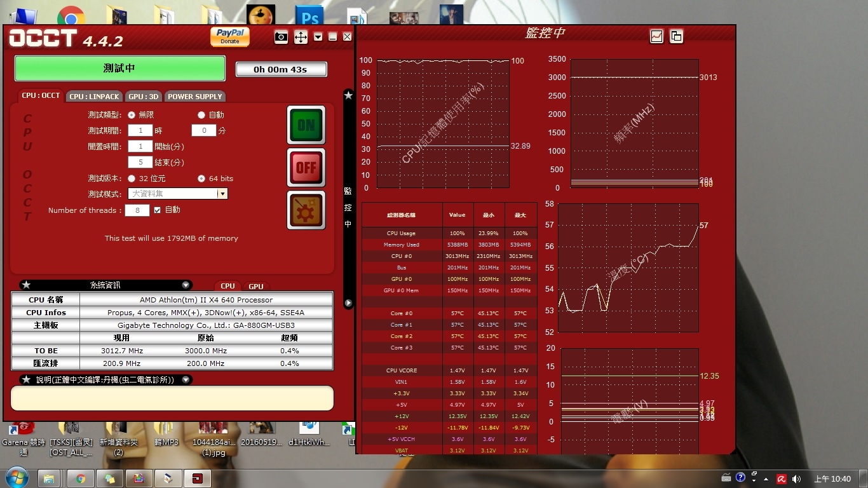Click the CPU usage percentage graph
This screenshot has width=868, height=488.
click(x=443, y=124)
